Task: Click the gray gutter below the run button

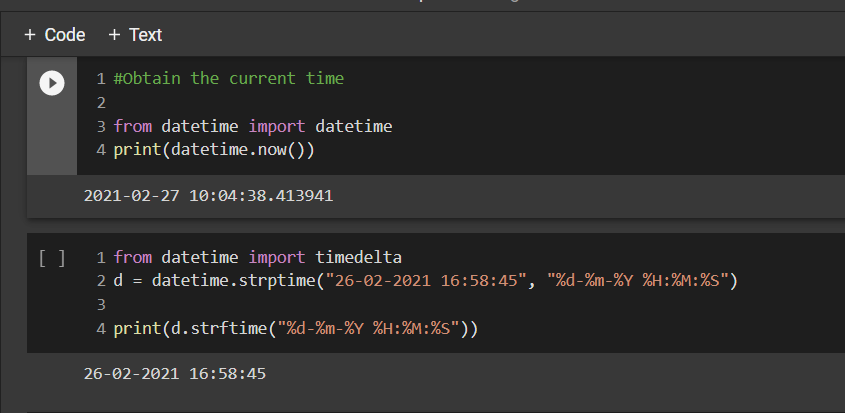Action: click(52, 138)
